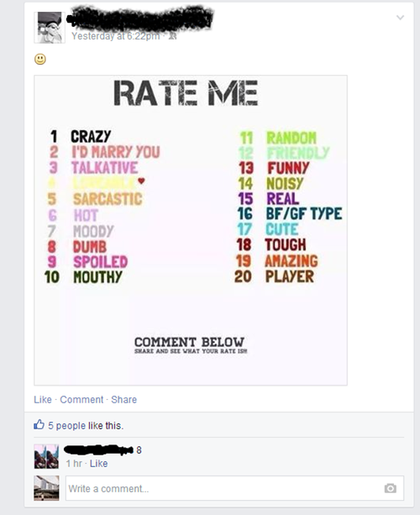Viewport: 420px width, 515px height.
Task: Click the friends audience icon beside timestamp
Action: 172,36
